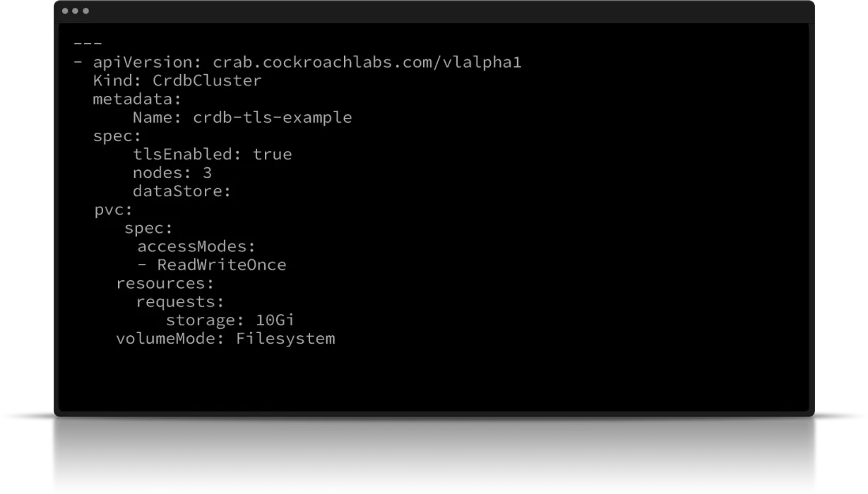Collapse the top-level spec: block

(117, 135)
